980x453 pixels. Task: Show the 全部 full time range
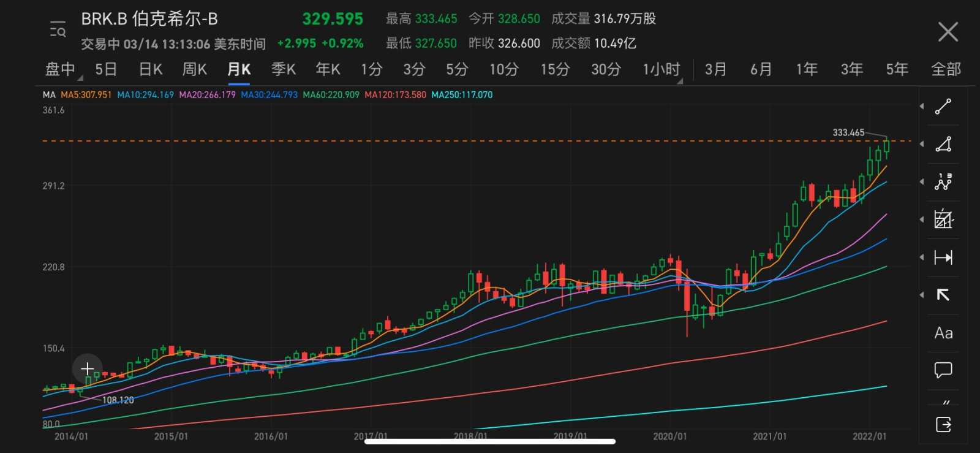point(946,69)
